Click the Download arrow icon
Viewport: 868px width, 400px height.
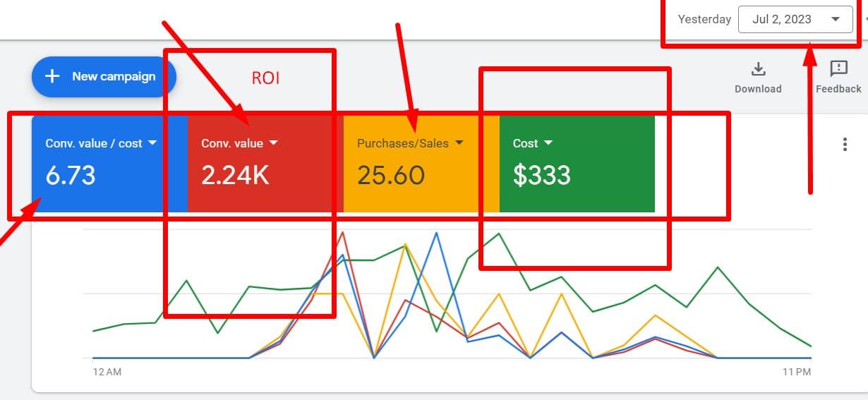click(x=758, y=69)
